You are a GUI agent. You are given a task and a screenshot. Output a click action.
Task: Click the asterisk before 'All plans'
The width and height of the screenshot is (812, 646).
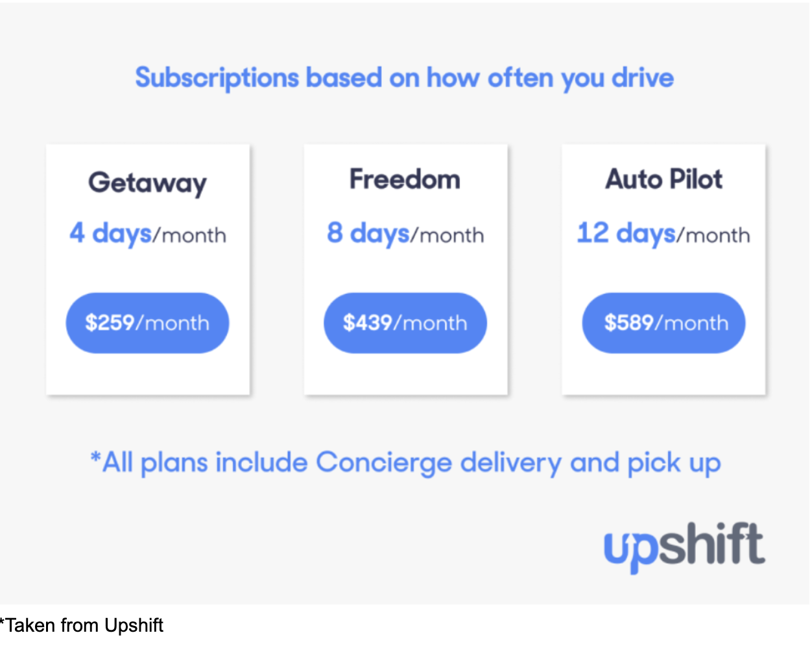point(95,459)
